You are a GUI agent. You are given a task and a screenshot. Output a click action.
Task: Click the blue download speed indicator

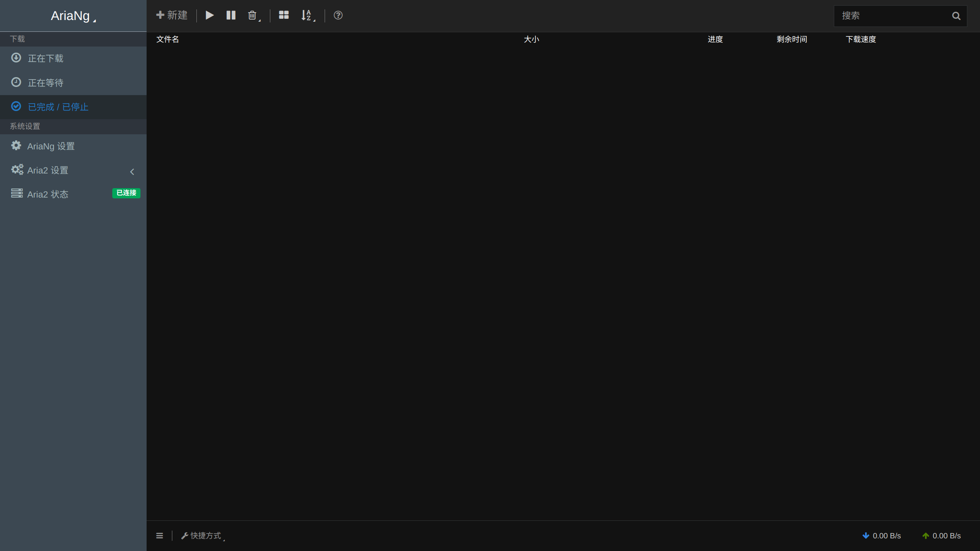pyautogui.click(x=881, y=536)
